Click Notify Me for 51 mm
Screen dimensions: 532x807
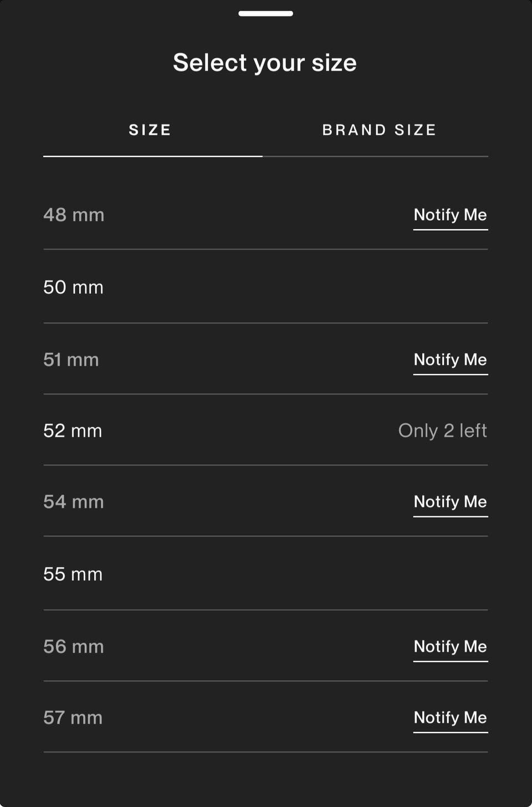[x=451, y=360]
